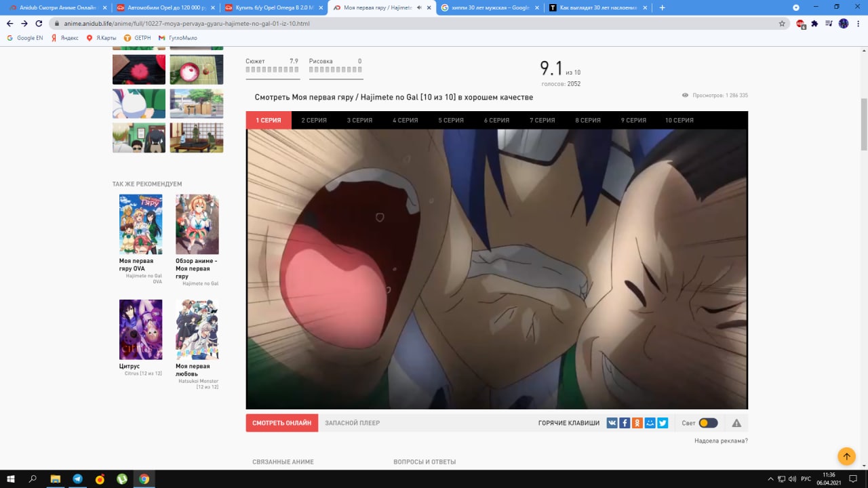Select the 9 СЕРИЯ episode tab
This screenshot has width=868, height=488.
[x=633, y=120]
